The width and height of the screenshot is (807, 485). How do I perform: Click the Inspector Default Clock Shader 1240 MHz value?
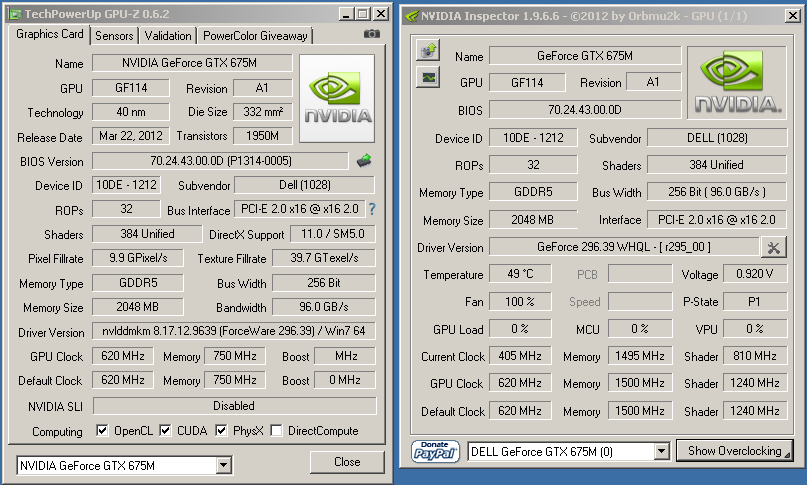[x=755, y=411]
